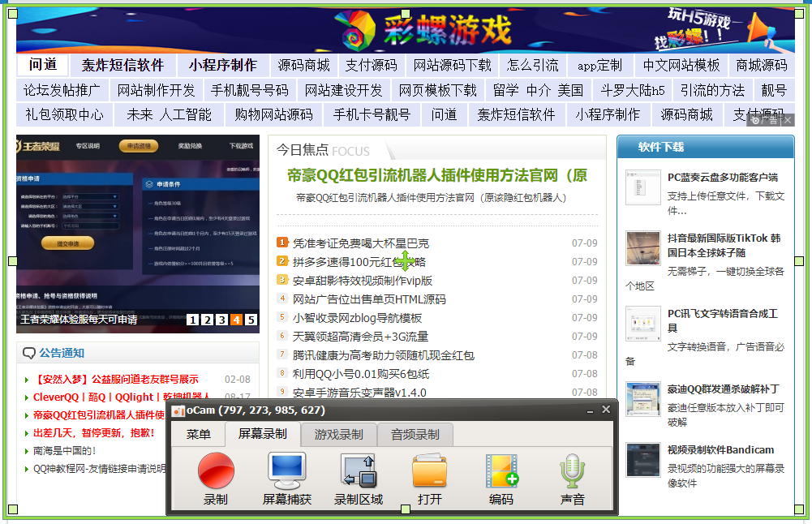
Task: Click the 今日焦点 FOCUS heading
Action: [x=323, y=150]
